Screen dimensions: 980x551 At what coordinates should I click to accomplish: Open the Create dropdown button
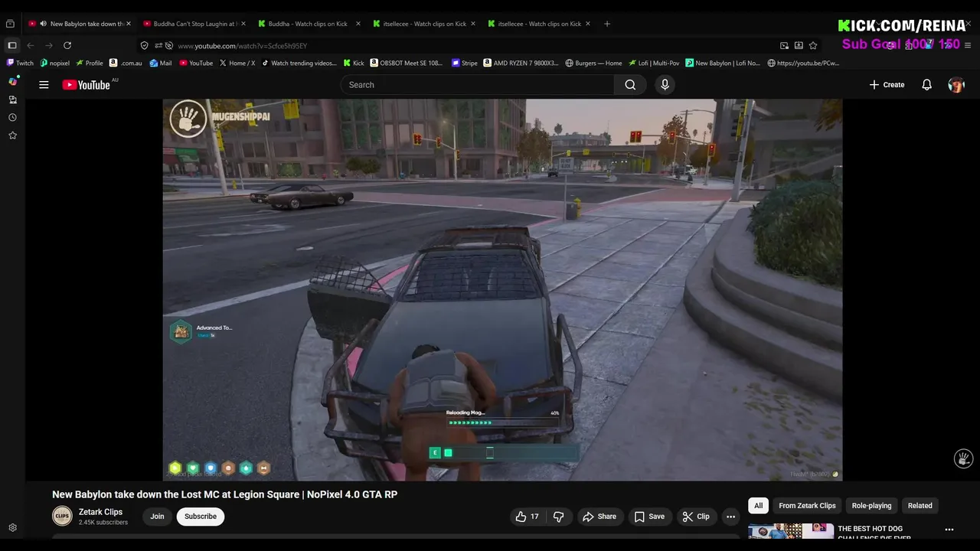pyautogui.click(x=887, y=85)
